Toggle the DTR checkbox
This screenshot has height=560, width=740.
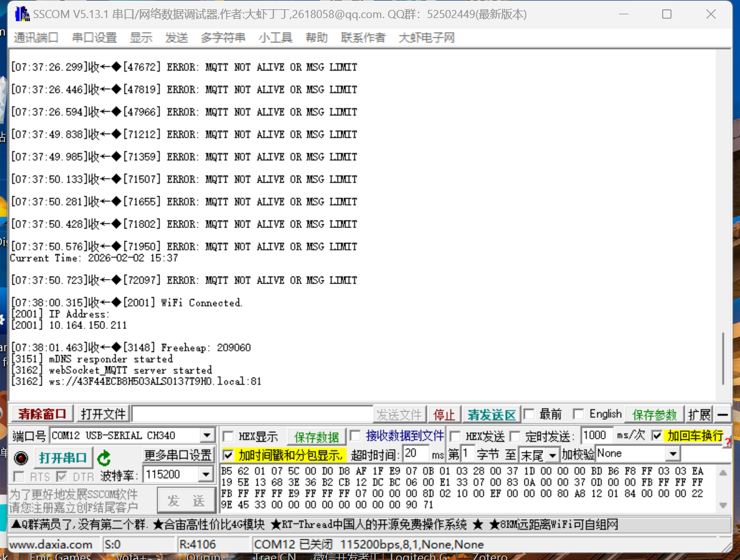[x=61, y=477]
